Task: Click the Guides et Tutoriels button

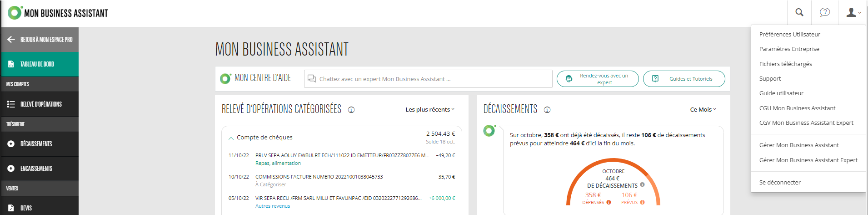Action: [x=684, y=79]
